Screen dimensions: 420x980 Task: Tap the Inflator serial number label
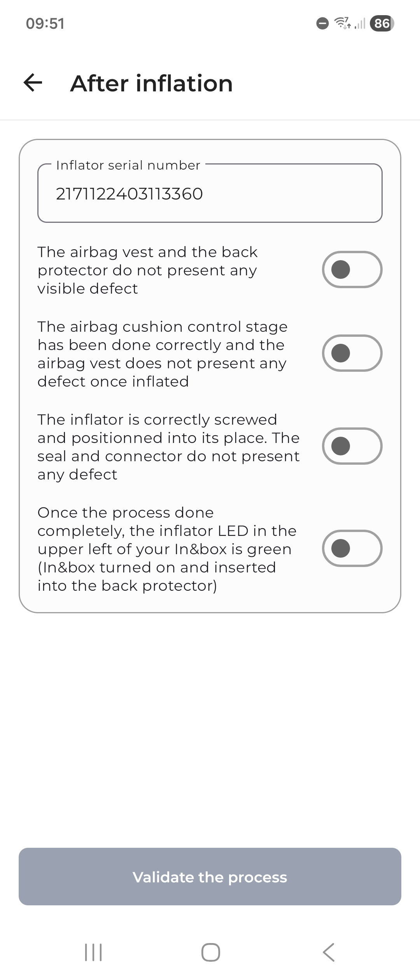(128, 165)
